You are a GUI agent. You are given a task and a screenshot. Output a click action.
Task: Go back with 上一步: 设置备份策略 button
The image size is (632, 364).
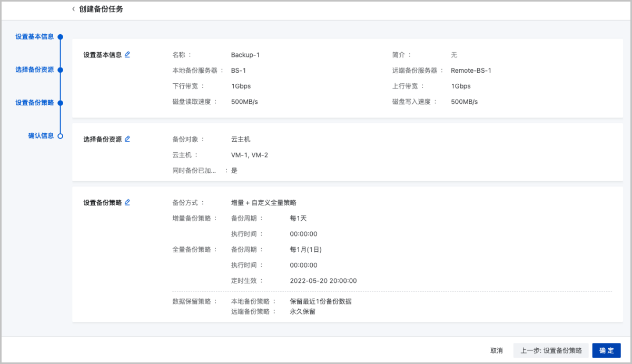tap(551, 351)
